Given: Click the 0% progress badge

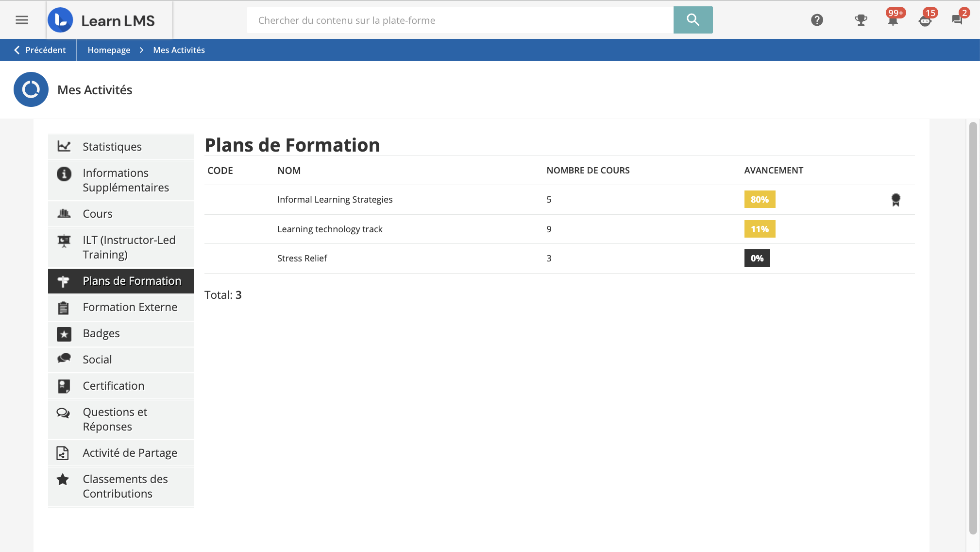Looking at the screenshot, I should pos(757,258).
